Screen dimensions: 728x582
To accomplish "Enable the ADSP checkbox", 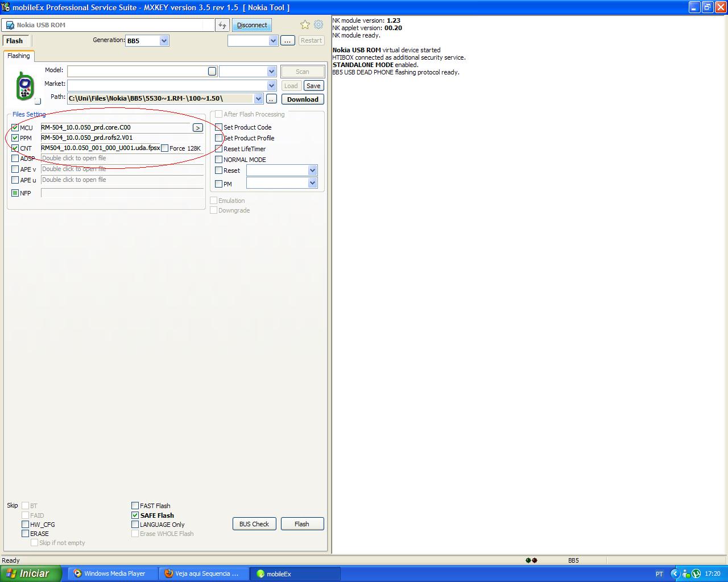I will [x=15, y=159].
